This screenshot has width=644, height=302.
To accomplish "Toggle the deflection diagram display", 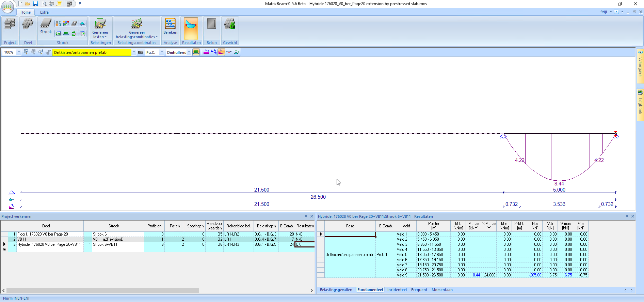I will [229, 52].
